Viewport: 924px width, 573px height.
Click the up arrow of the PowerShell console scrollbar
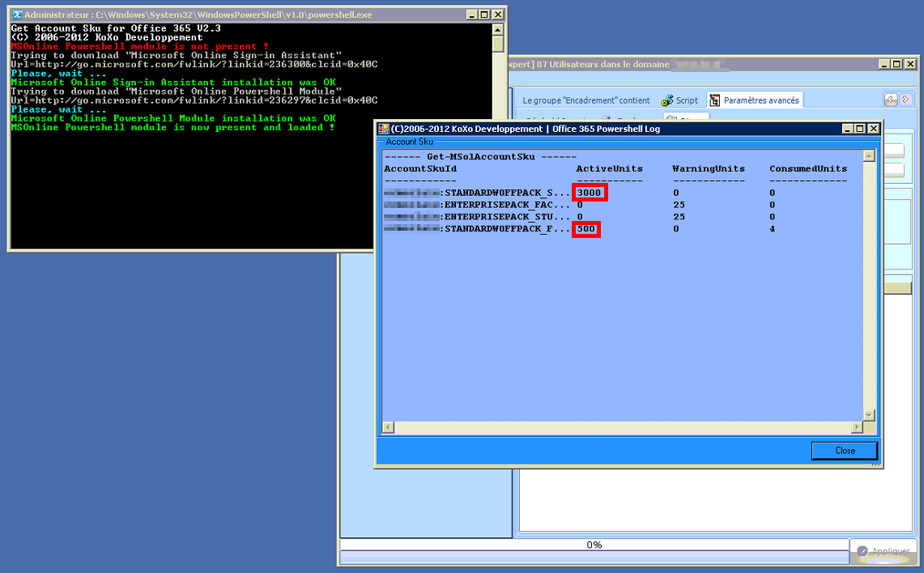pos(497,29)
